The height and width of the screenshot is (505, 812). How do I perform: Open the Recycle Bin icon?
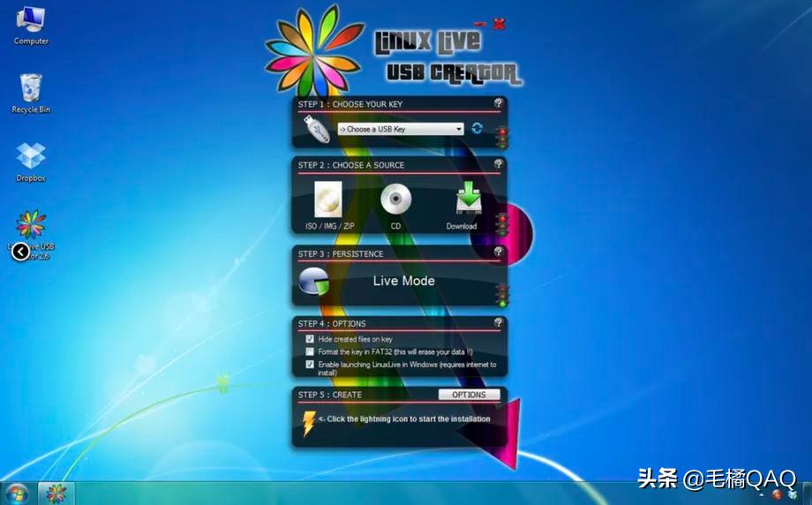(x=31, y=94)
